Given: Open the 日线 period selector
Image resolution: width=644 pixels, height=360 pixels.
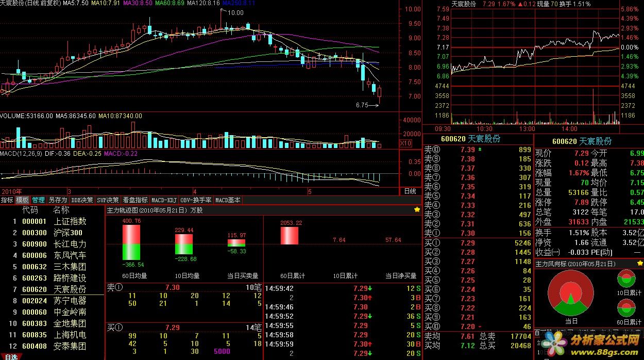Looking at the screenshot, I should pos(410,191).
